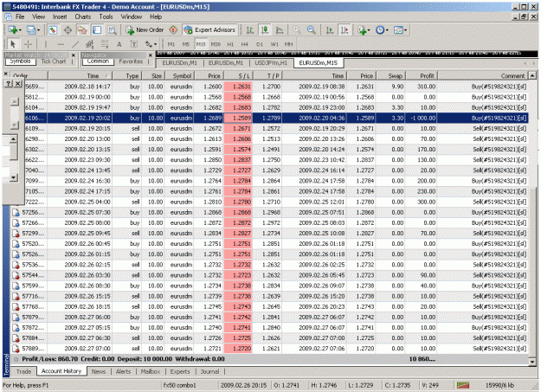This screenshot has width=541, height=392.
Task: Toggle the Navigator window icon
Action: click(82, 30)
